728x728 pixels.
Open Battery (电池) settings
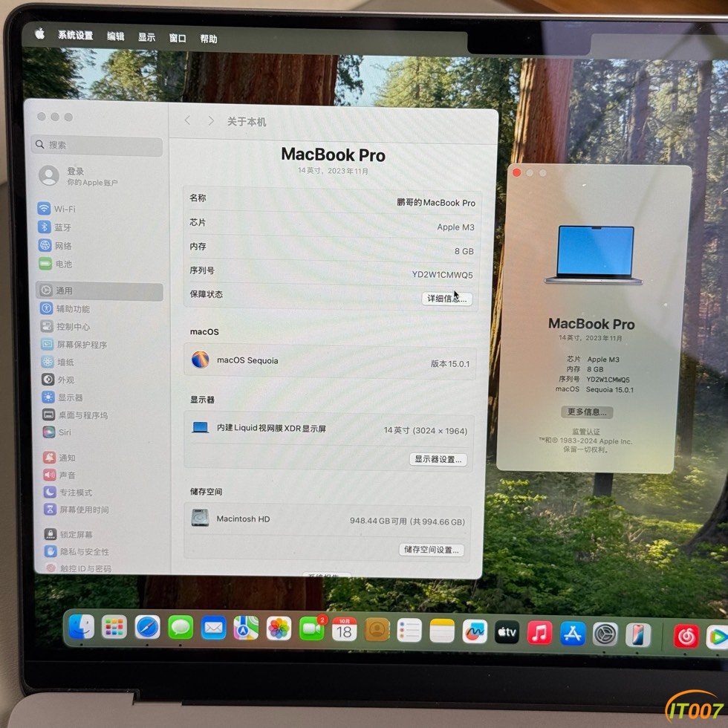pos(55,264)
